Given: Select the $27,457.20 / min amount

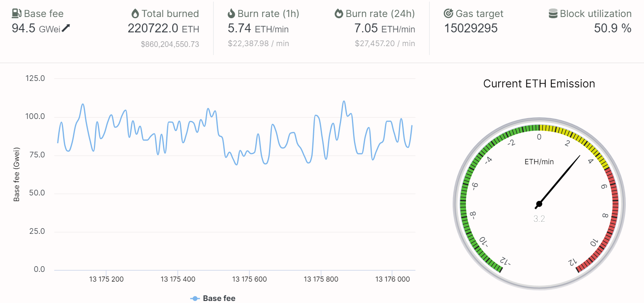Looking at the screenshot, I should [x=385, y=43].
